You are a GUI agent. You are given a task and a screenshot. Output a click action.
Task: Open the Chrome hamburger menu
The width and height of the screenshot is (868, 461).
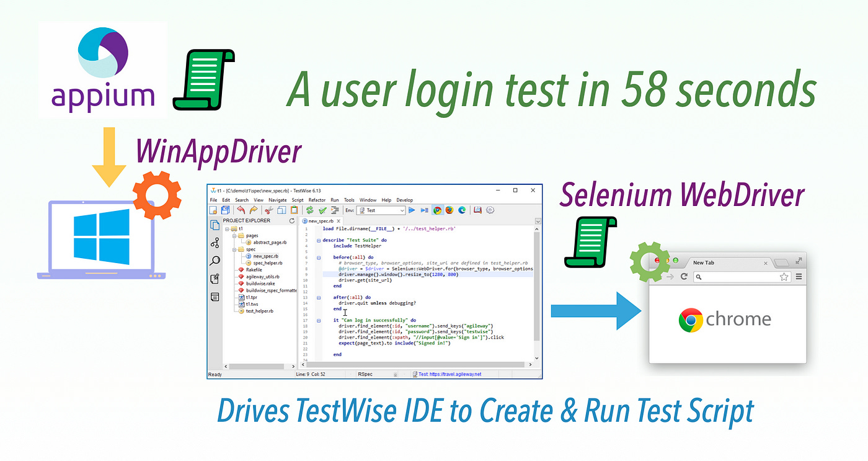pyautogui.click(x=799, y=277)
